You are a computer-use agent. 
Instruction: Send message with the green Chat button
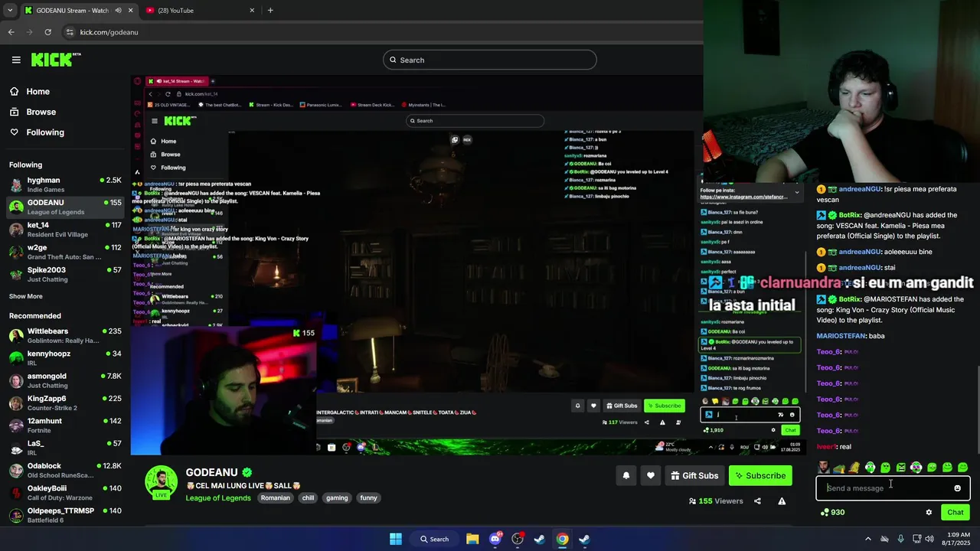(955, 512)
